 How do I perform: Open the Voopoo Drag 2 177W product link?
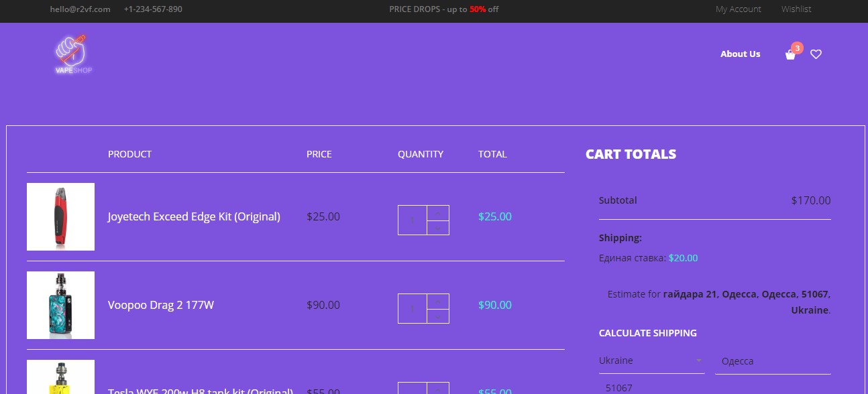[161, 305]
